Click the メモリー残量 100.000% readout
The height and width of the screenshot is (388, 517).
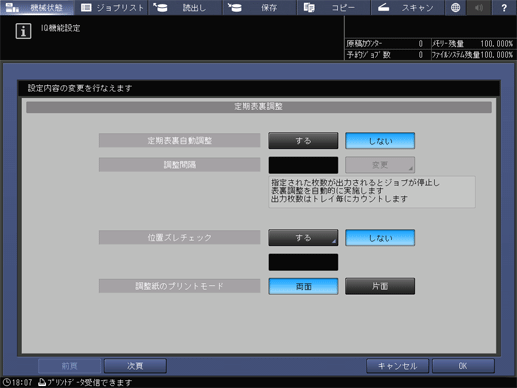473,44
